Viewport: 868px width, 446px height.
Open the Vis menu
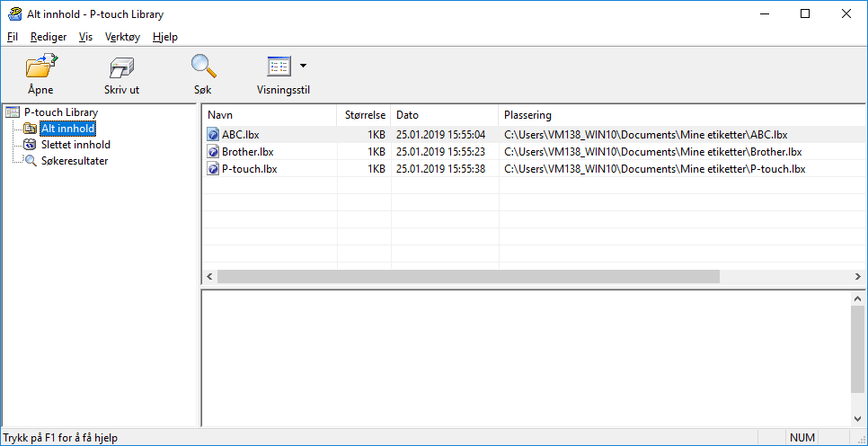tap(85, 37)
